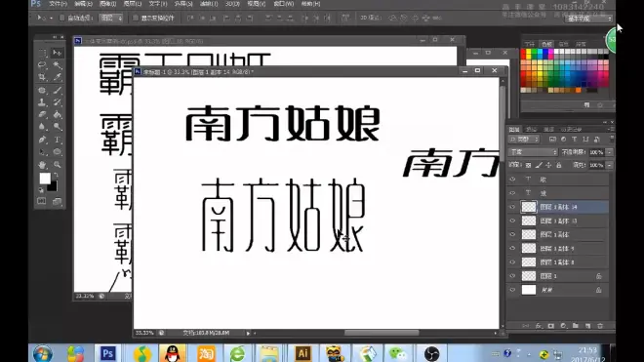This screenshot has width=644, height=362.
Task: Select the Crop tool
Action: [x=42, y=77]
